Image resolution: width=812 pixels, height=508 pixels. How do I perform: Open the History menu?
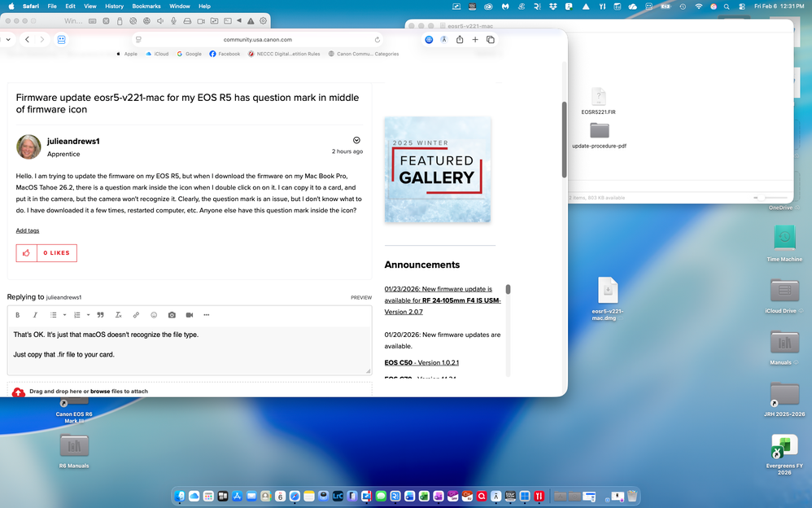click(114, 7)
